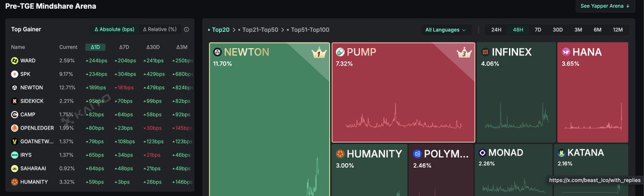Open the Top Gainer info icon

187,29
